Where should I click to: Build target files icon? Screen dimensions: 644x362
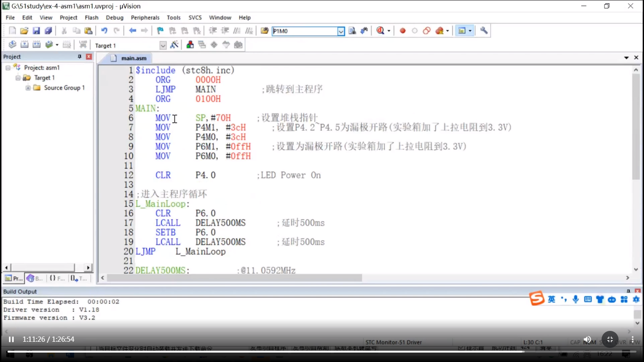pyautogui.click(x=24, y=45)
